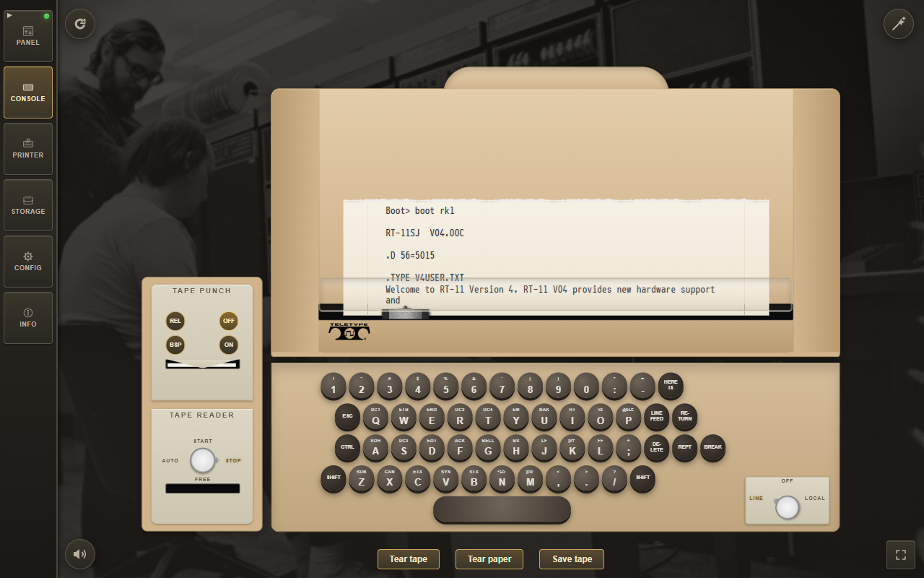Turn the tape punch ON
The width and height of the screenshot is (924, 578).
pos(229,345)
